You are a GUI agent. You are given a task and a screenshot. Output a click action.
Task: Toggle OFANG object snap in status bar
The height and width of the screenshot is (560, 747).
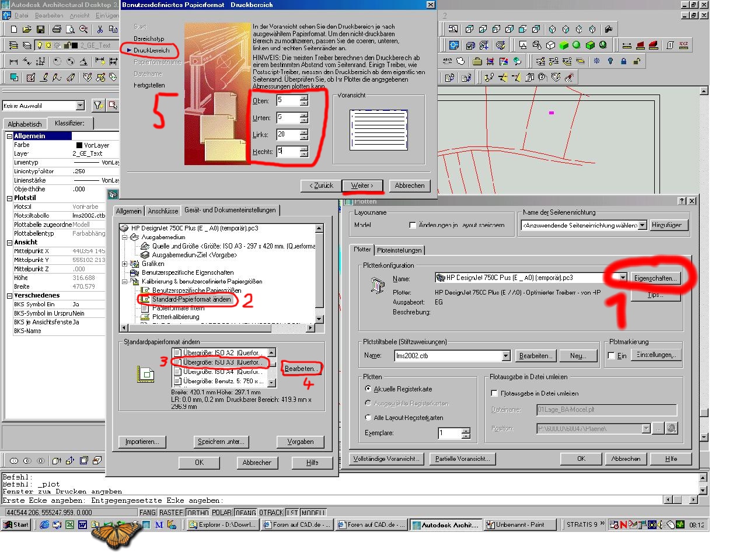(246, 513)
